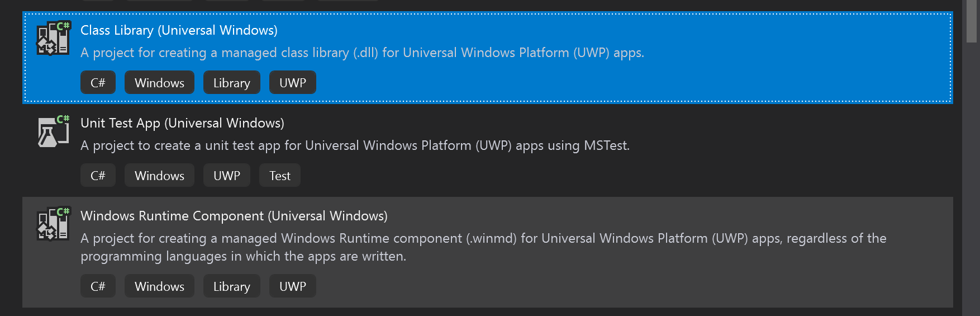Click the Windows tag under Unit Test App
The image size is (980, 316).
pyautogui.click(x=159, y=176)
